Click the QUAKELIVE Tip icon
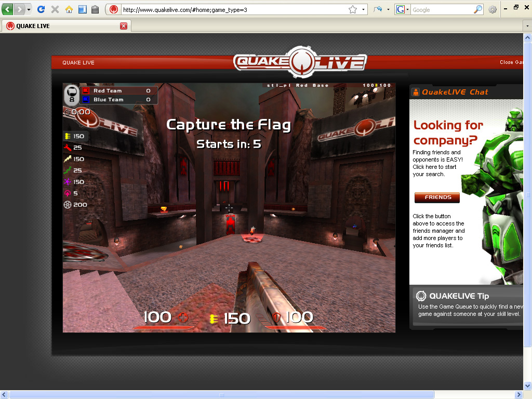Viewport: 532px width, 399px height. [421, 296]
